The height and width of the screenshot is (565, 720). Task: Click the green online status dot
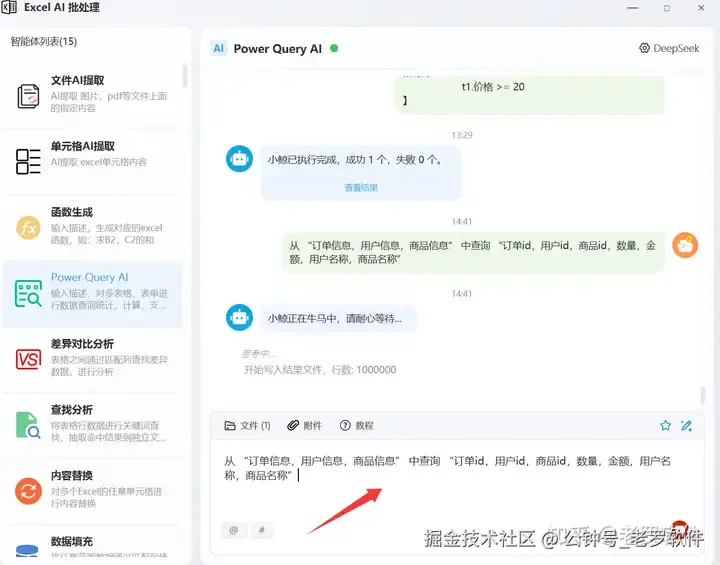pos(334,48)
